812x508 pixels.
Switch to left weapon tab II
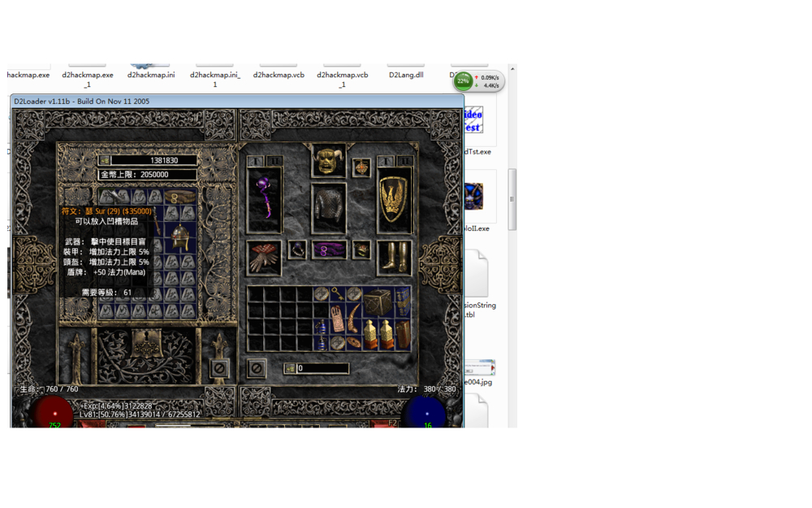click(x=274, y=161)
